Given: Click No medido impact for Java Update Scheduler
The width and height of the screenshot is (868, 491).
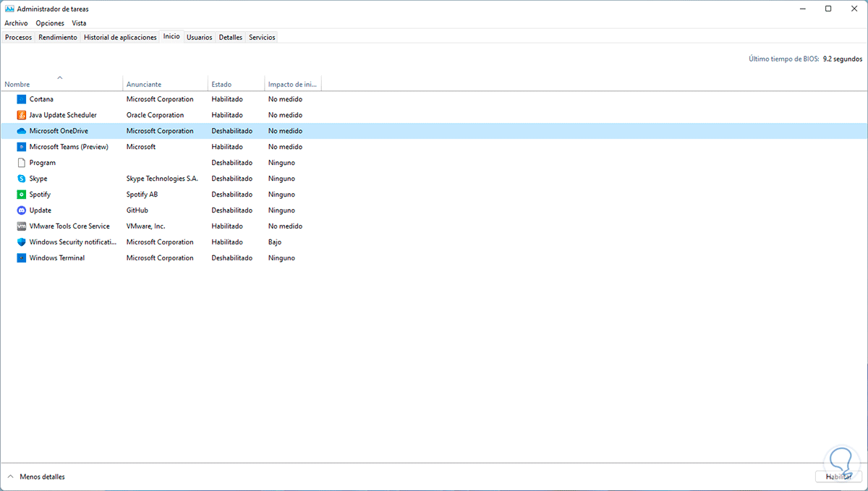Looking at the screenshot, I should tap(285, 115).
